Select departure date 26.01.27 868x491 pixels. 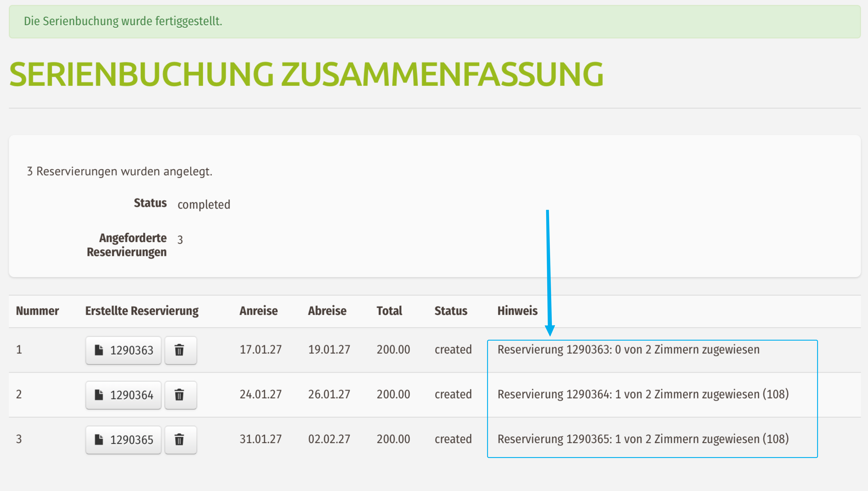[x=329, y=394]
